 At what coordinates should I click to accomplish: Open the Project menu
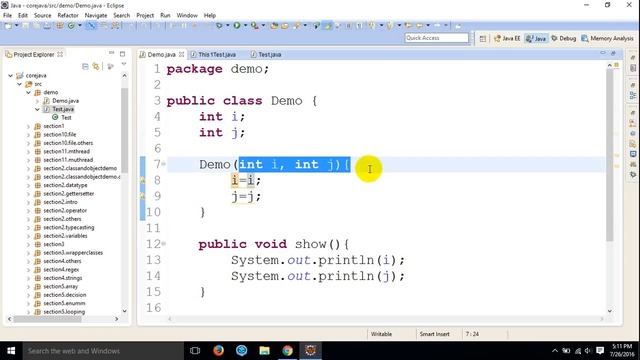145,16
